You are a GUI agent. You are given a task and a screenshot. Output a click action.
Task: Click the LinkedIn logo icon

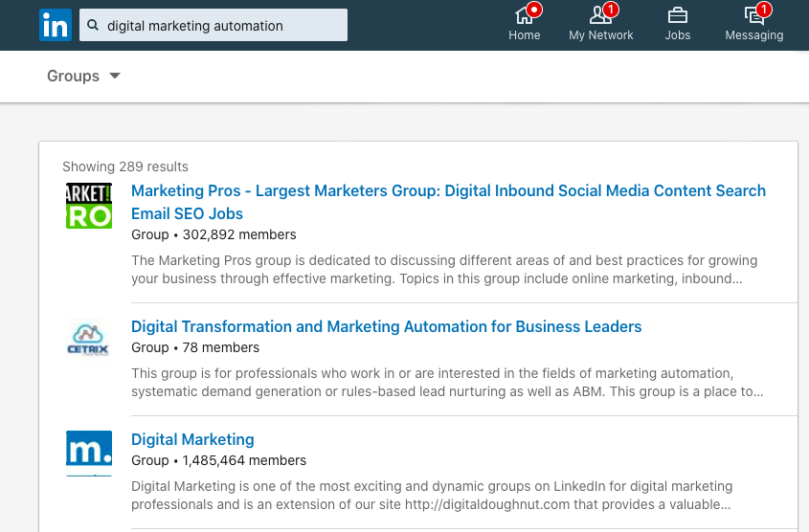point(56,25)
